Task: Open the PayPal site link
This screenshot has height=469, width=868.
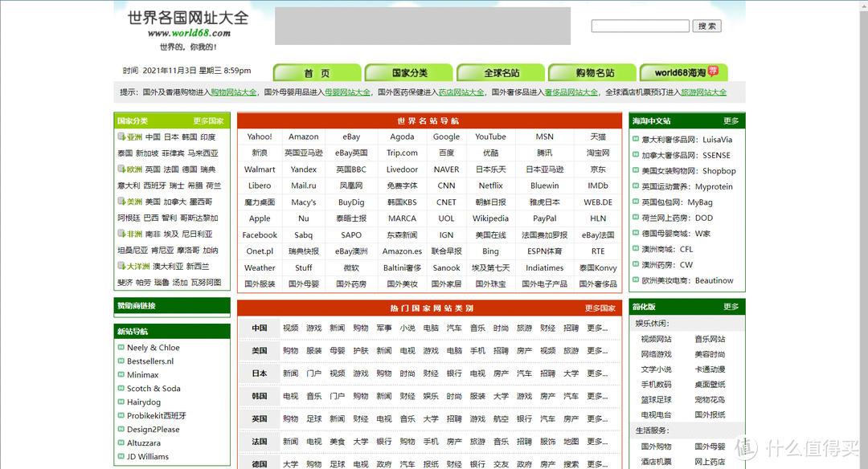Action: 544,218
